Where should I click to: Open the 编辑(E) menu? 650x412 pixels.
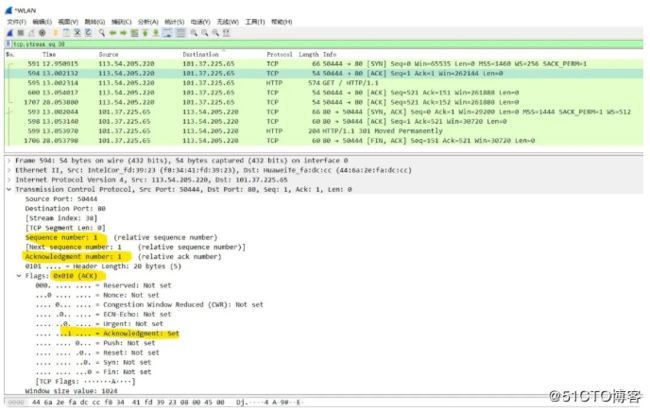click(x=42, y=22)
